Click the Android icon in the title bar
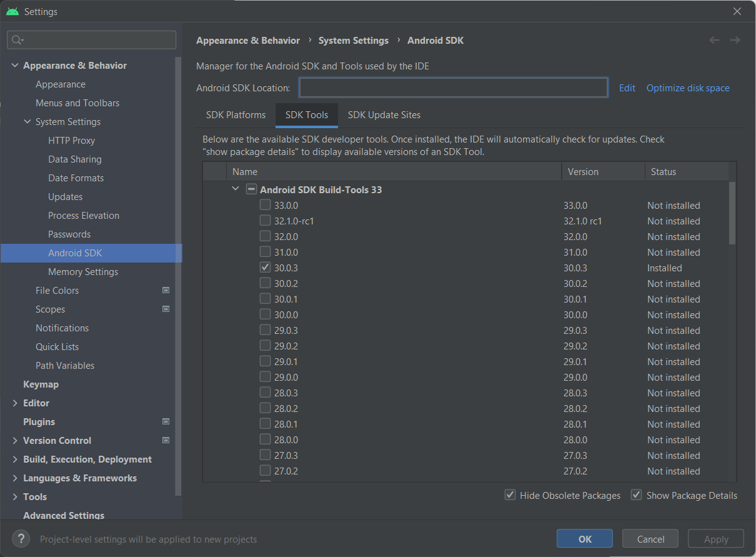The width and height of the screenshot is (756, 557). click(x=12, y=11)
